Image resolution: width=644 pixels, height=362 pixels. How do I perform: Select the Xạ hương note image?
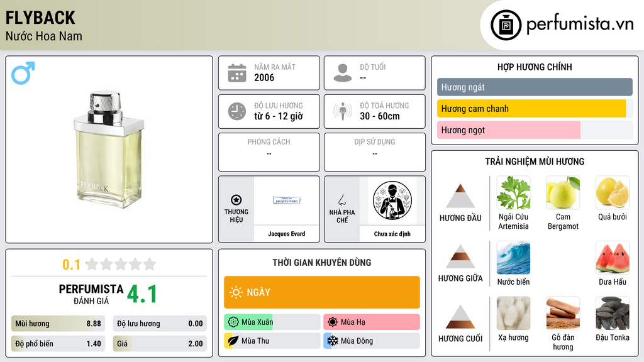tap(513, 313)
